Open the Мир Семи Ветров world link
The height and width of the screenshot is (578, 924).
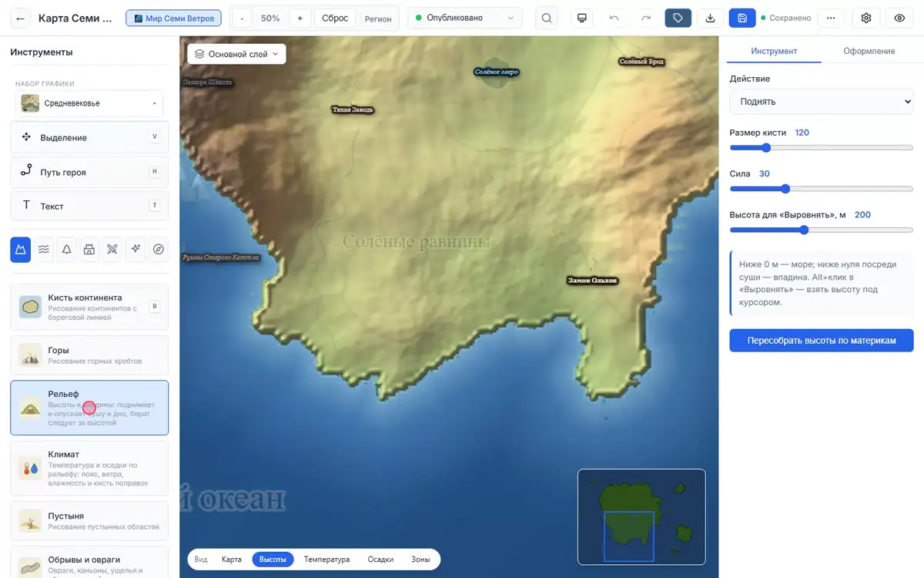pos(174,18)
